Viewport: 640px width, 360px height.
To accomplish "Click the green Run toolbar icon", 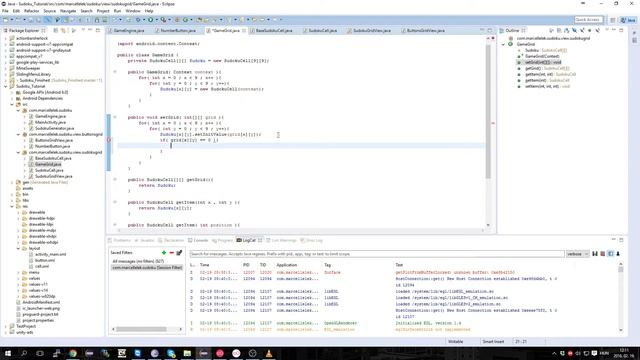I will 151,20.
